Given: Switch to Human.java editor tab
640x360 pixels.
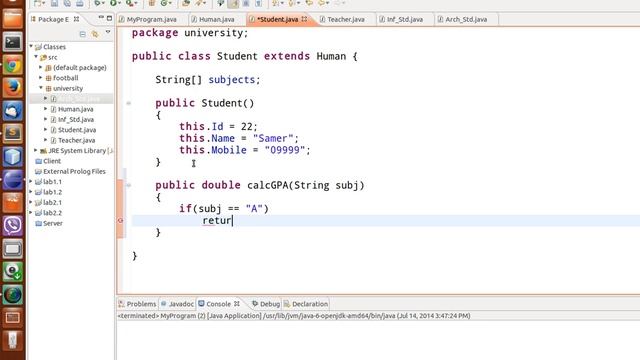Looking at the screenshot, I should [x=216, y=19].
